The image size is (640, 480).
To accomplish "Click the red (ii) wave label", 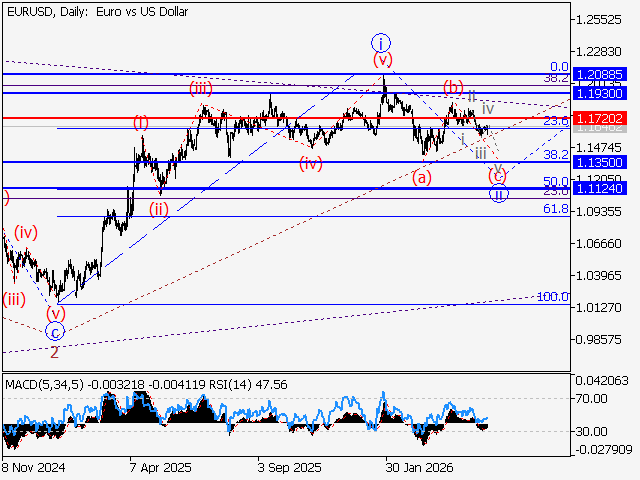I will pos(158,209).
